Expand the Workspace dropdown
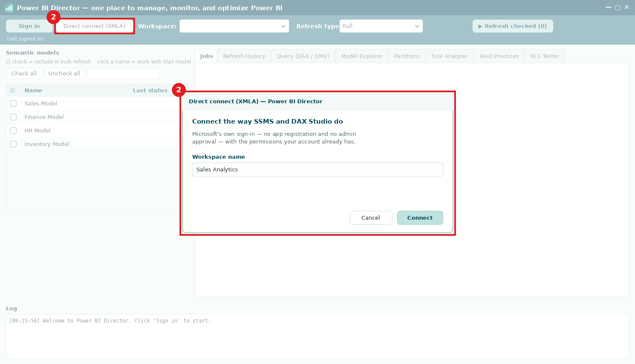635x364 pixels. click(x=234, y=26)
